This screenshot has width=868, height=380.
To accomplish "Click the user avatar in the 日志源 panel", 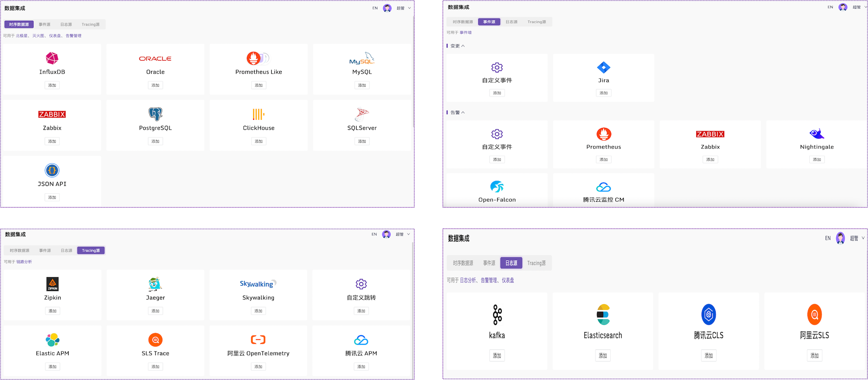I will pyautogui.click(x=840, y=238).
